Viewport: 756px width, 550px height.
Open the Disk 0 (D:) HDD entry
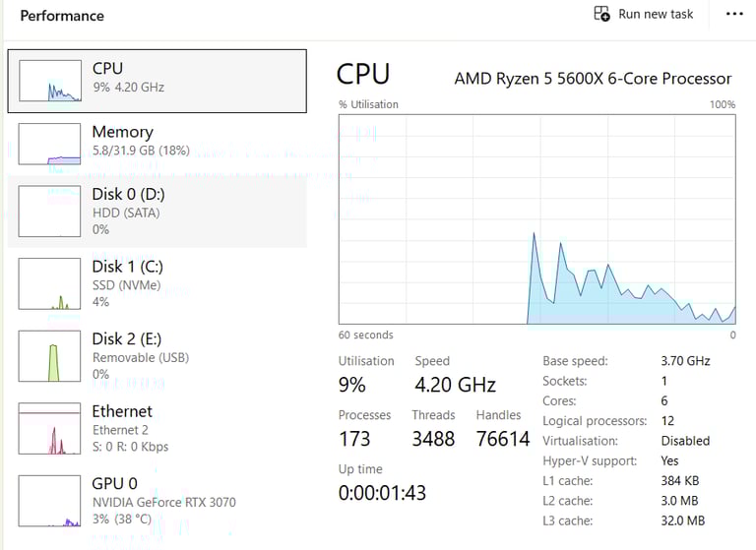[157, 212]
